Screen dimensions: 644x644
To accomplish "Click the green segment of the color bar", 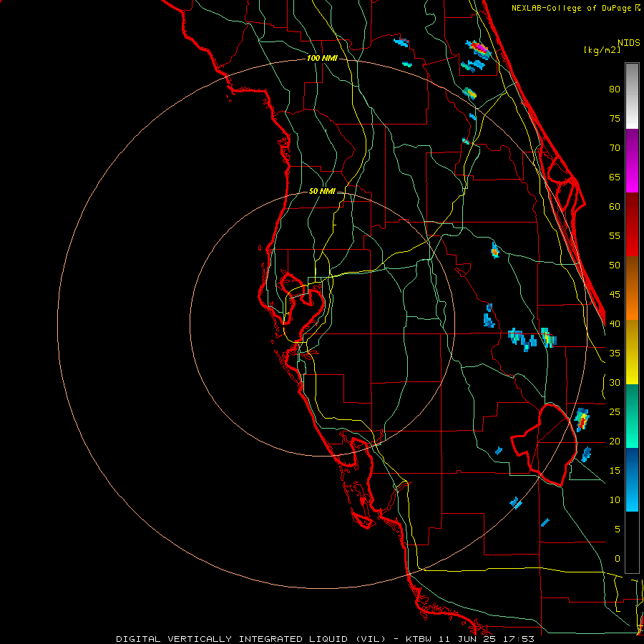I will click(632, 416).
